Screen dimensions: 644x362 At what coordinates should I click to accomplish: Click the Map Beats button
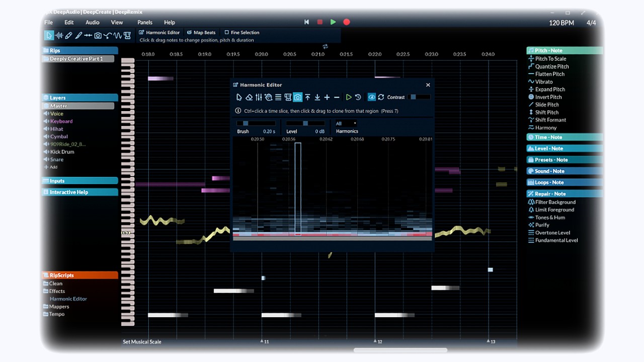(x=201, y=33)
